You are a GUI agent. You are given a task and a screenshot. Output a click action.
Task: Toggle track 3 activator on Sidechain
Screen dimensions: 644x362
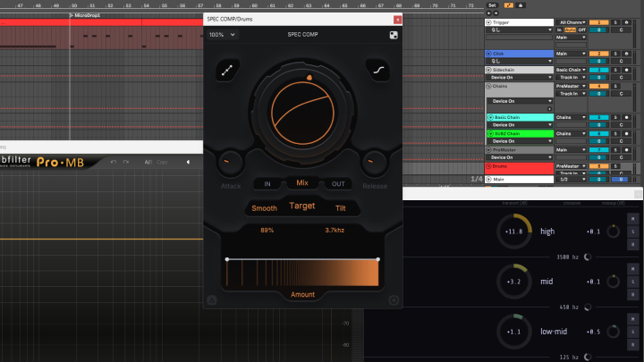coord(598,70)
